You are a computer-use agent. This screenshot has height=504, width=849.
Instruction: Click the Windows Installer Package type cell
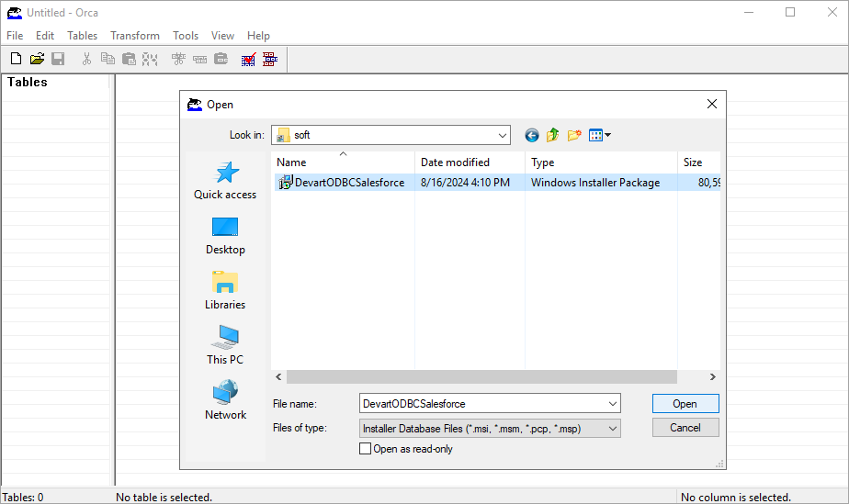point(595,183)
